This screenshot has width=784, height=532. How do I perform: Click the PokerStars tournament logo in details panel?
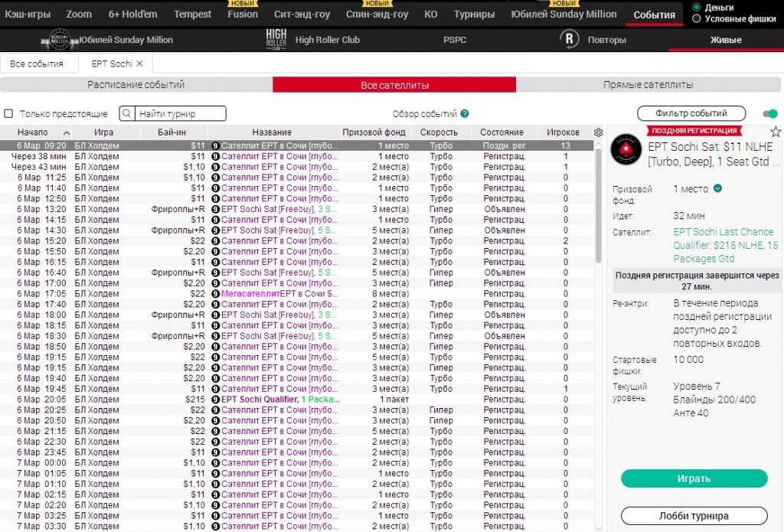(626, 149)
